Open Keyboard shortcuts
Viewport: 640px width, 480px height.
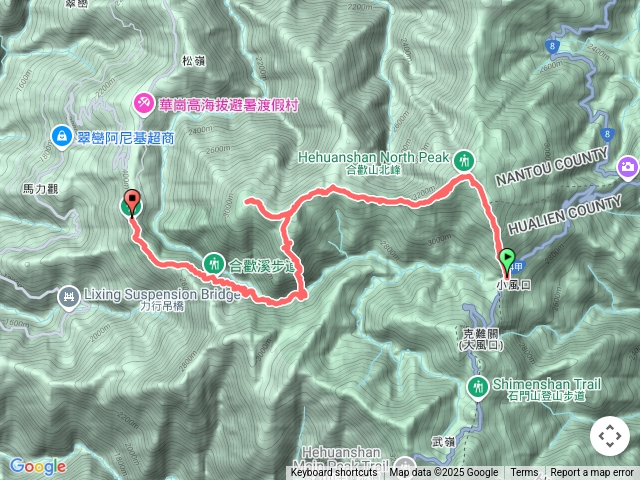(333, 473)
